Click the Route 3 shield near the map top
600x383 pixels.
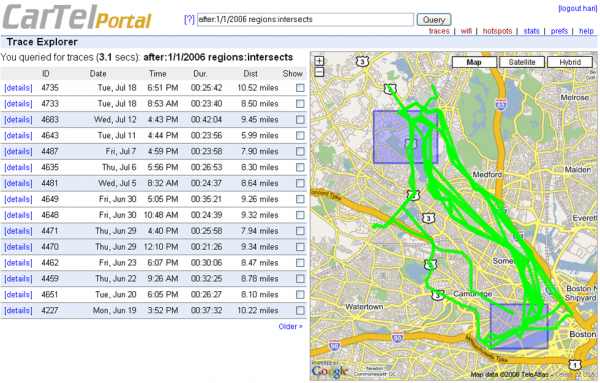point(362,61)
